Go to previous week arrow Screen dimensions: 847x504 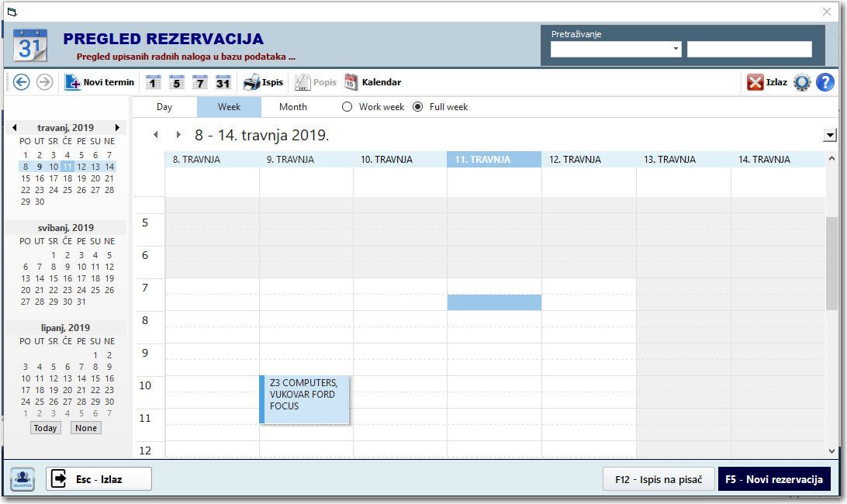coord(156,134)
